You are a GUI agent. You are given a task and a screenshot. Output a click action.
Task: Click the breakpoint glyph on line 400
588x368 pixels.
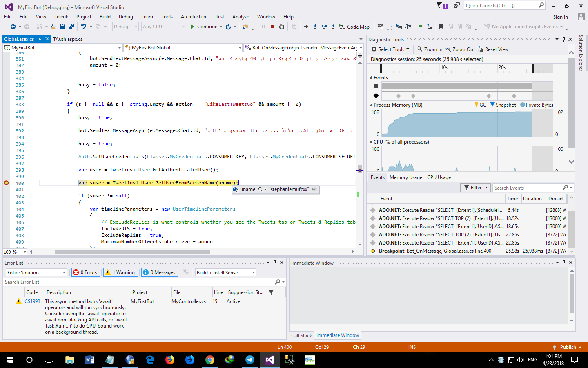click(6, 183)
